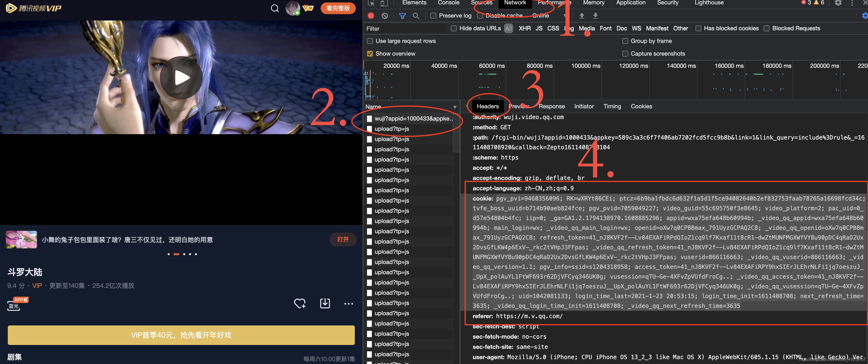Tap the 打开 button on the promo banner
Screen dimensions: 868x364
(343, 240)
